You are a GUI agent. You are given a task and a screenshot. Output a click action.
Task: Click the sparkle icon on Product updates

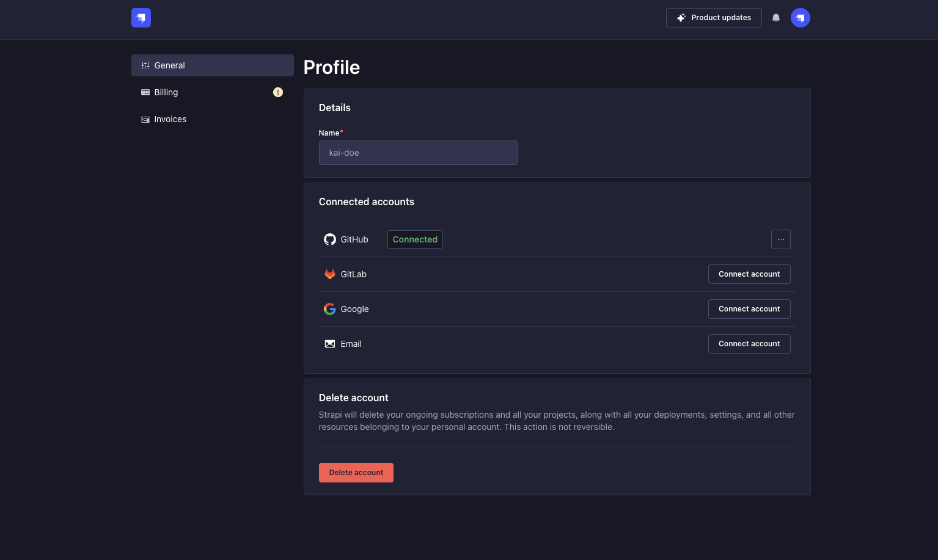point(681,18)
